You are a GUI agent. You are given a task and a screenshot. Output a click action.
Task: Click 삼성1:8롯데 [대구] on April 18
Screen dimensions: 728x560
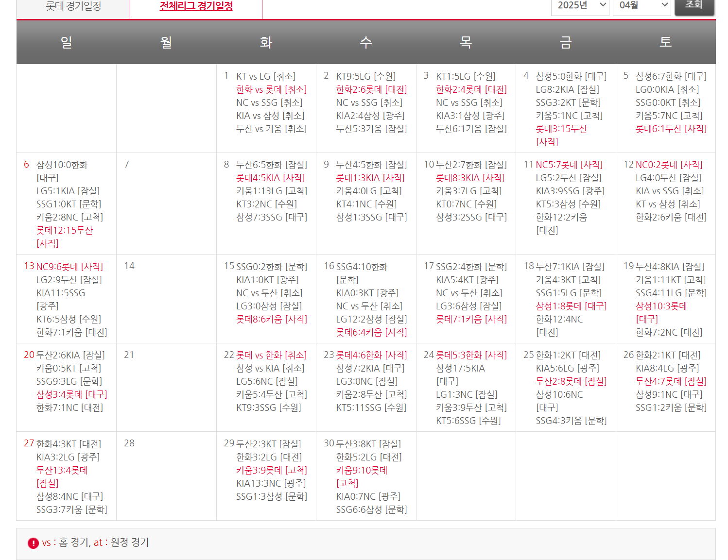(x=572, y=306)
